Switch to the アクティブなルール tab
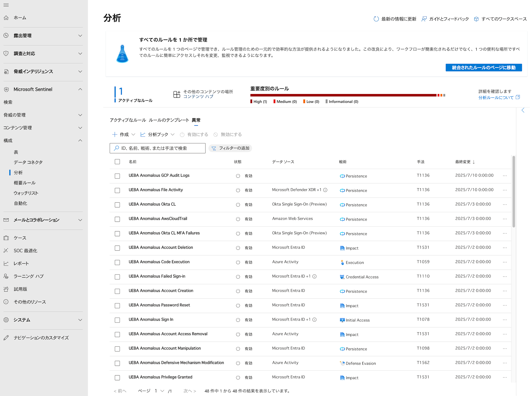This screenshot has height=396, width=532. click(128, 120)
